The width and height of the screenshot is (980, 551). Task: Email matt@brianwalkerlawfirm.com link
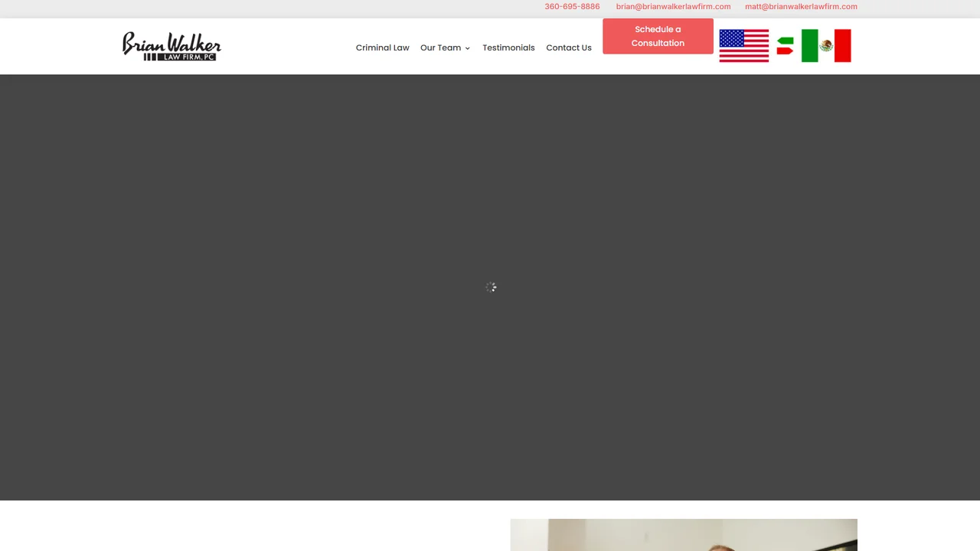click(801, 6)
